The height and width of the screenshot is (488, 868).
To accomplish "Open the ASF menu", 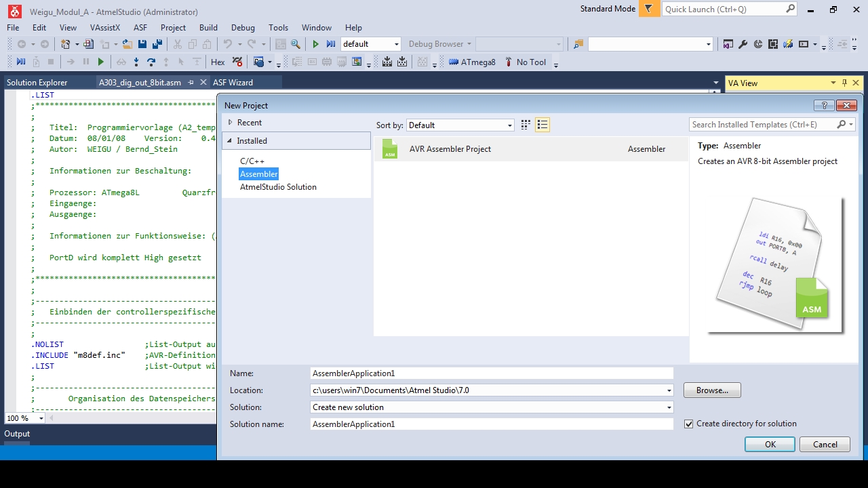I will pos(140,28).
